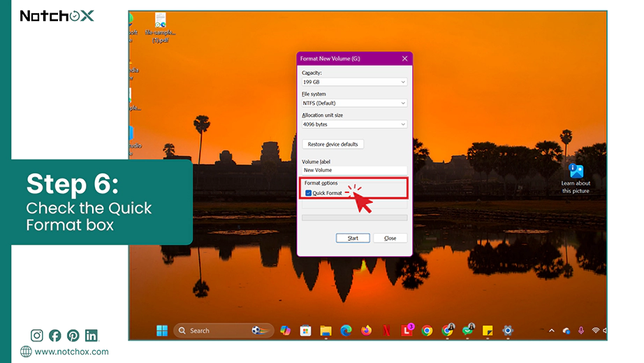Click the microphone tray icon

pos(581,331)
